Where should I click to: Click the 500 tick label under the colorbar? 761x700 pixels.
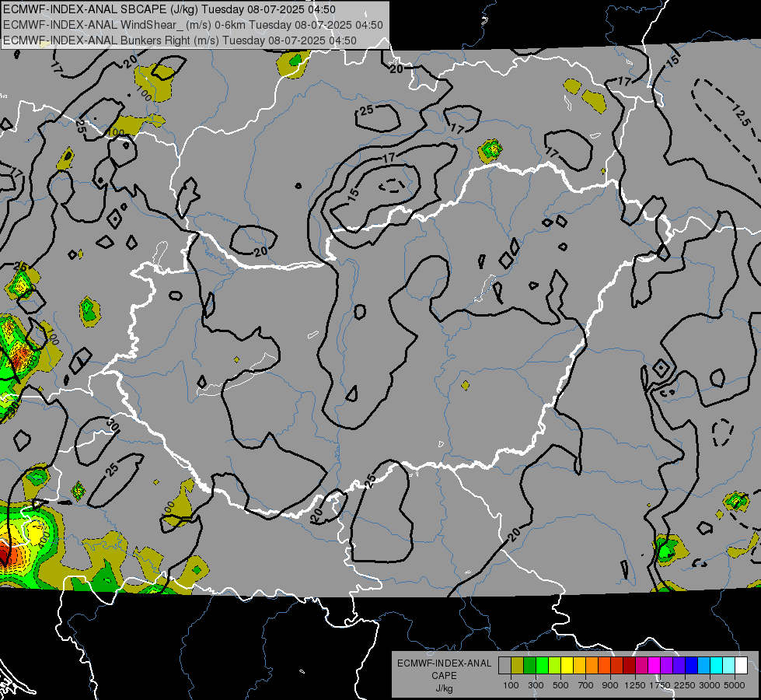[x=560, y=685]
